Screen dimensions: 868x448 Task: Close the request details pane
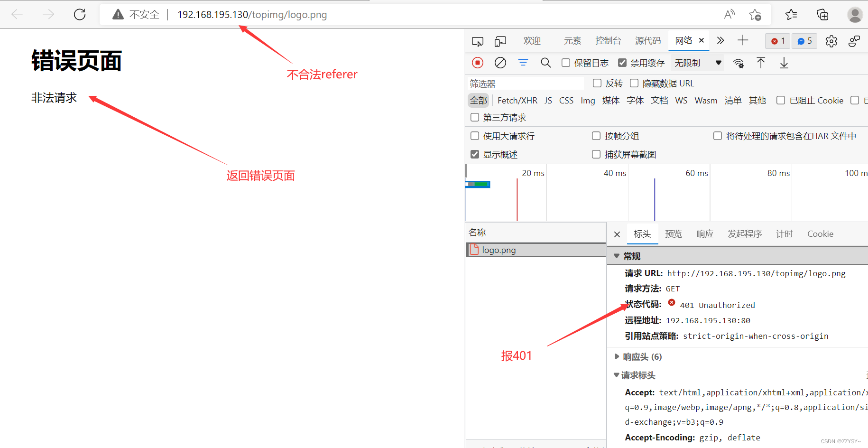click(617, 234)
